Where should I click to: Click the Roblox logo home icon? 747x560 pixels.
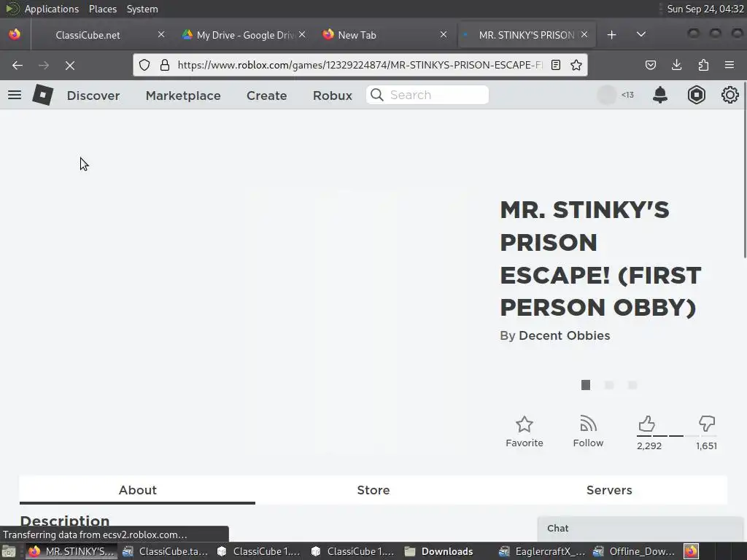point(43,95)
